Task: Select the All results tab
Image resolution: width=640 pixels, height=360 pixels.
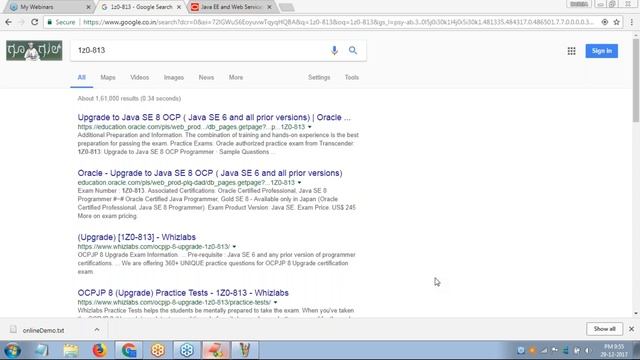Action: [x=82, y=78]
